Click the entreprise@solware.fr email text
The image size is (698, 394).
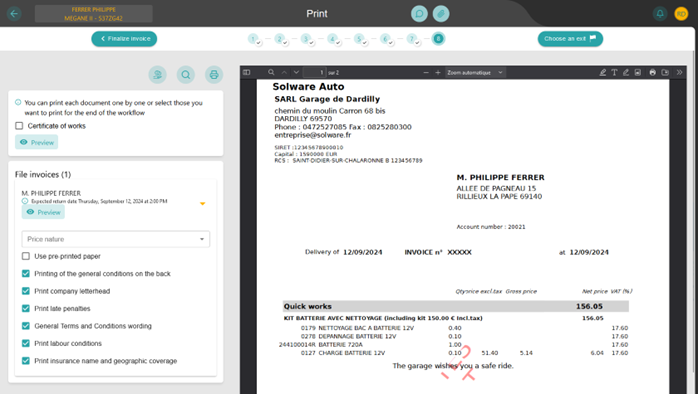(312, 135)
